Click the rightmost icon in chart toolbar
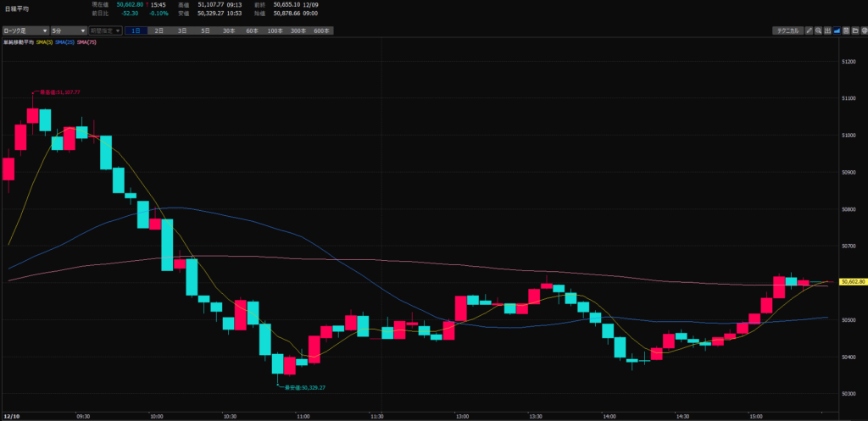Image resolution: width=868 pixels, height=421 pixels. coord(864,30)
